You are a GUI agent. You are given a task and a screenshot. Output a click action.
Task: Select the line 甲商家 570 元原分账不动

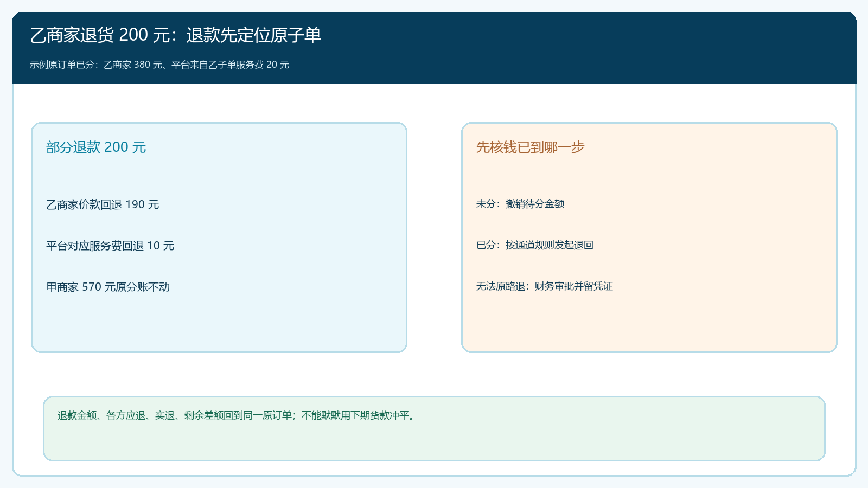[x=108, y=287]
